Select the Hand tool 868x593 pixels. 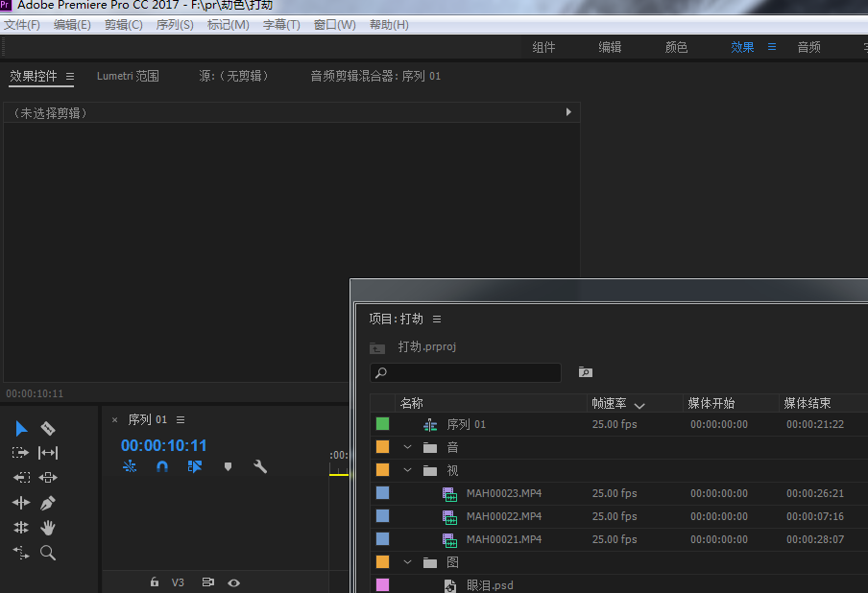coord(48,527)
